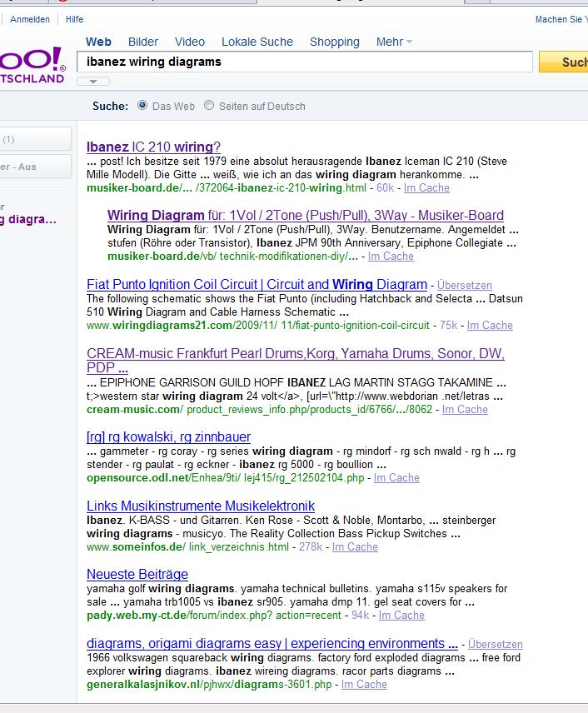Open '[rg] rg kowalski, rg zinnbauer' result

click(x=169, y=437)
